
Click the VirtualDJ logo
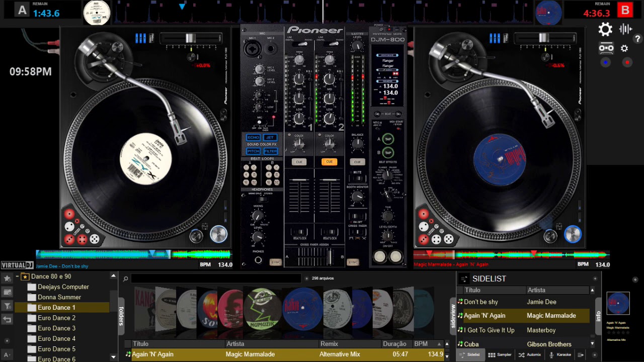pyautogui.click(x=18, y=265)
